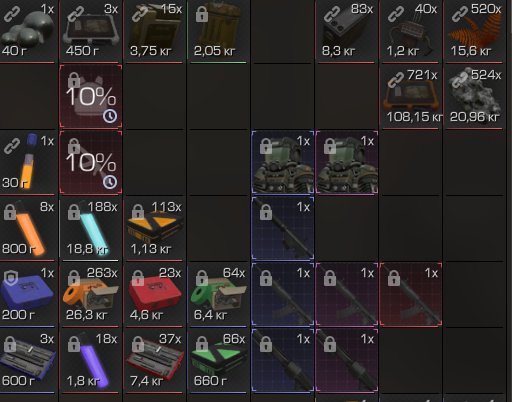
Task: Select the 83x battery item 8,3 кг
Action: [x=347, y=31]
